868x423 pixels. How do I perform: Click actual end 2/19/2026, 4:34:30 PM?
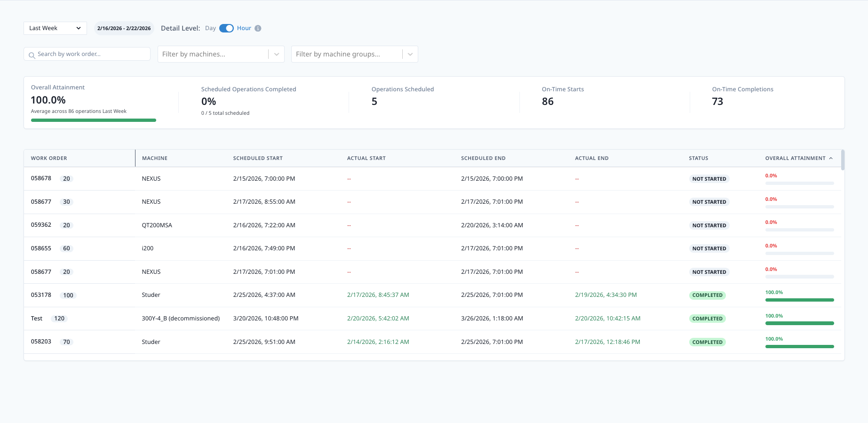[x=605, y=295]
